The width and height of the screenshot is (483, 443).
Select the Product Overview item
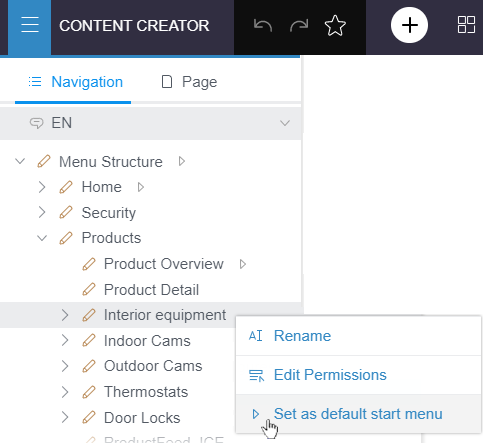[164, 264]
